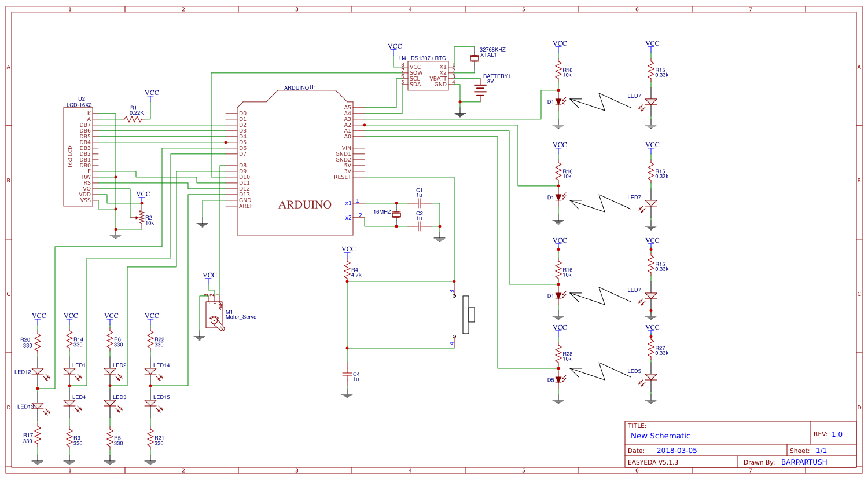Select the LED12 diode symbol
Screen dimensions: 868x479
tap(38, 371)
